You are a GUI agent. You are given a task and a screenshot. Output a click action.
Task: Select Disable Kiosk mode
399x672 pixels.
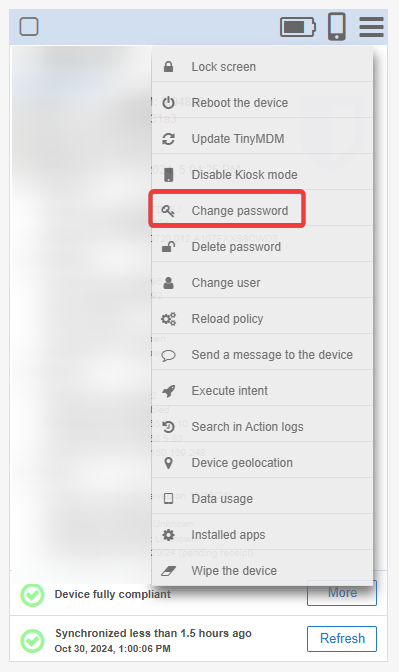[x=262, y=175]
